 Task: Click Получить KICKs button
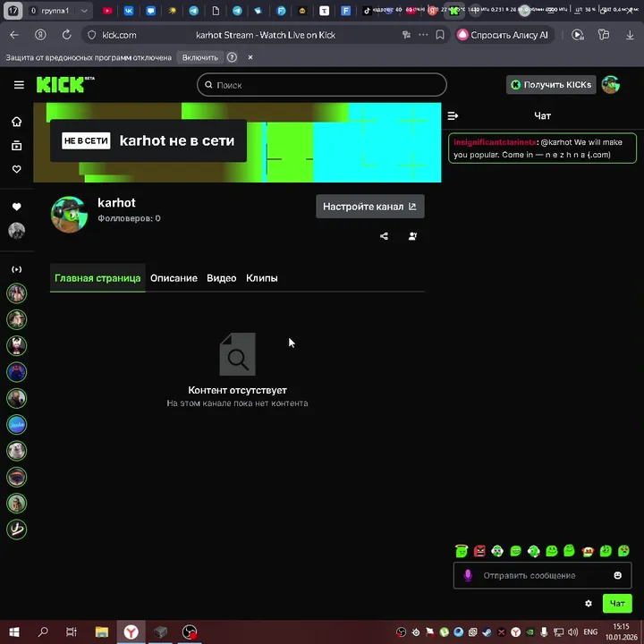coord(551,85)
